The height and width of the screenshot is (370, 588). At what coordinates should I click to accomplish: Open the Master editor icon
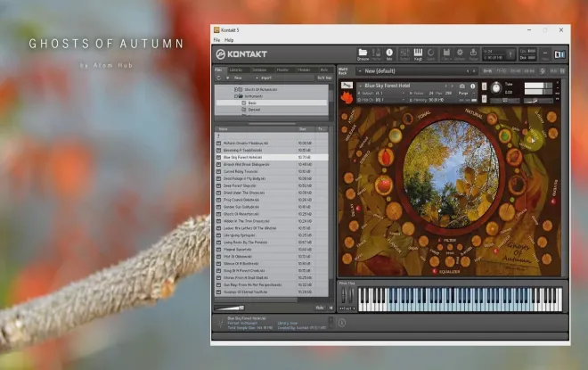pyautogui.click(x=376, y=53)
